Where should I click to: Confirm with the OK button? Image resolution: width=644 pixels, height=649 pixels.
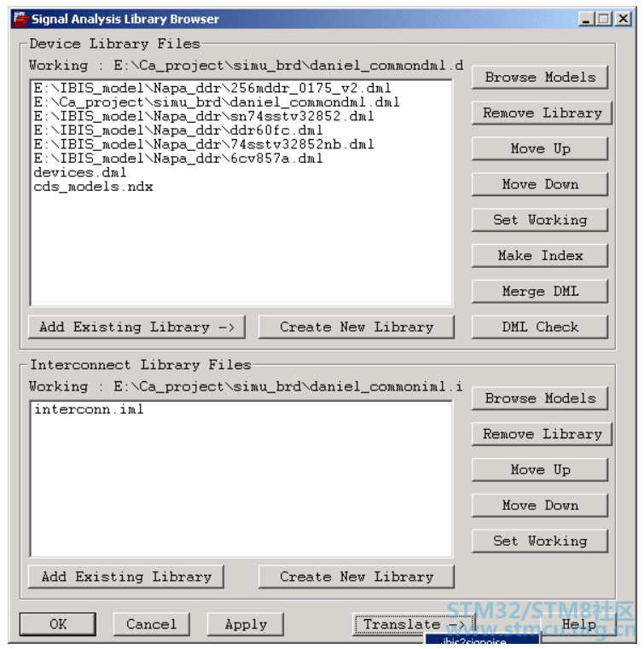tap(57, 624)
